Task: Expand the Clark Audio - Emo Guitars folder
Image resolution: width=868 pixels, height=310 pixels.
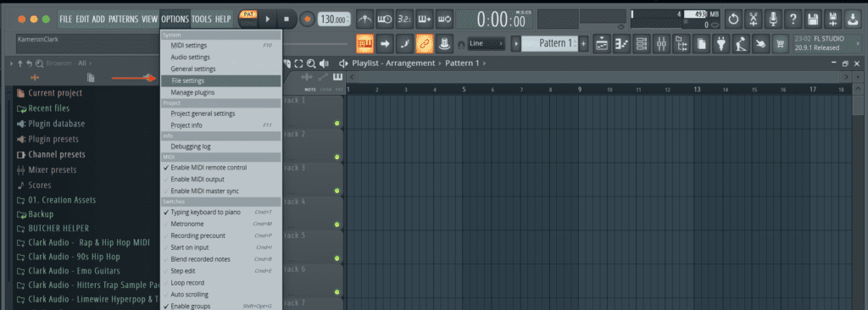Action: (75, 271)
